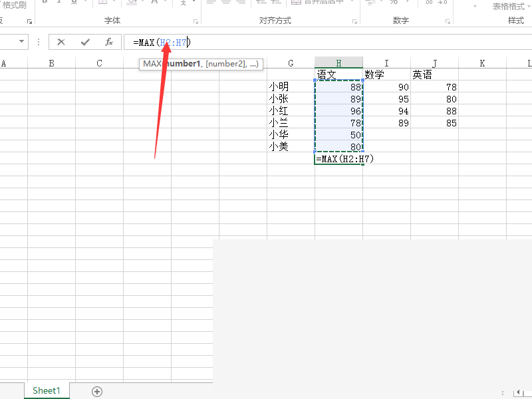Click 小张's 英语 score 80
The image size is (532, 399).
(435, 98)
